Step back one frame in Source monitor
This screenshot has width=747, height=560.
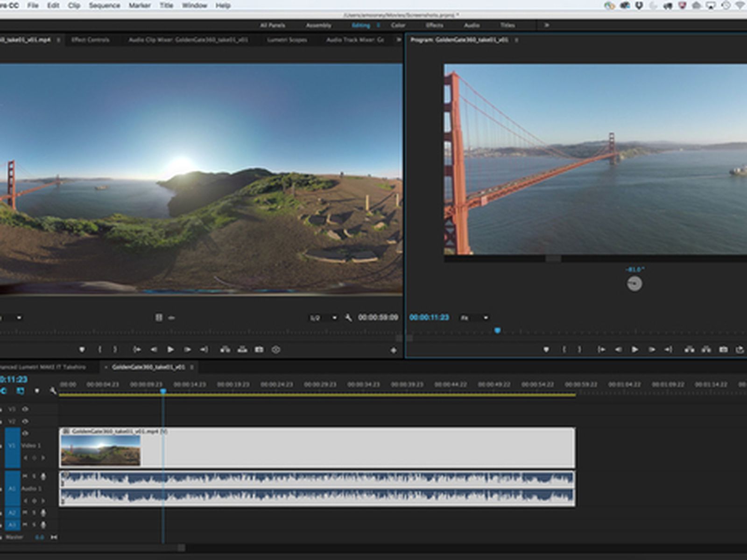[154, 350]
